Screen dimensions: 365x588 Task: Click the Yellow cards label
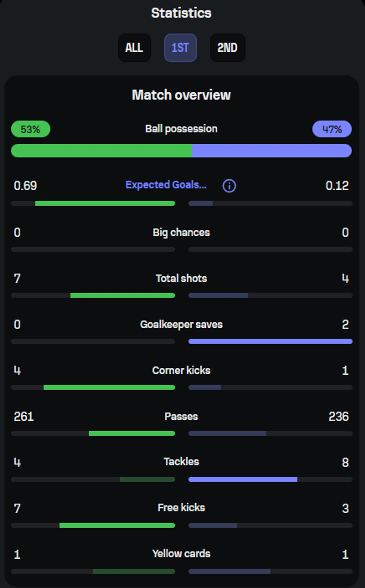coord(181,554)
